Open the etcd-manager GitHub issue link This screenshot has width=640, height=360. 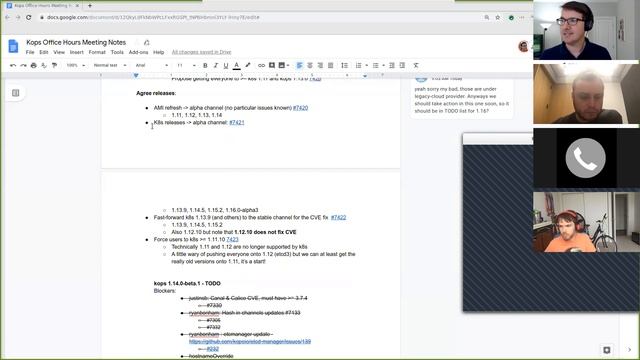[x=250, y=341]
